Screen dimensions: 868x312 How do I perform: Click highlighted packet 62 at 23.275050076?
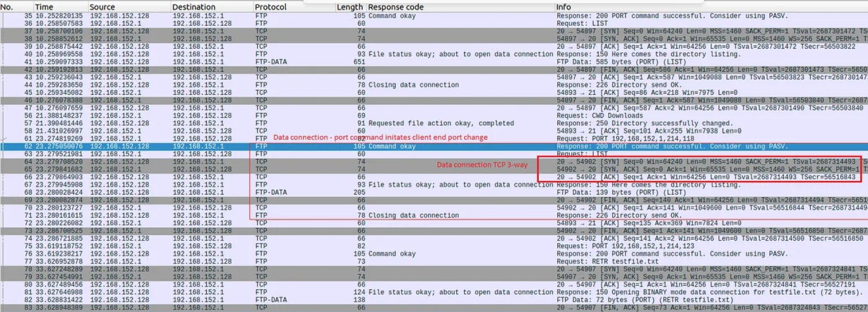tap(434, 146)
